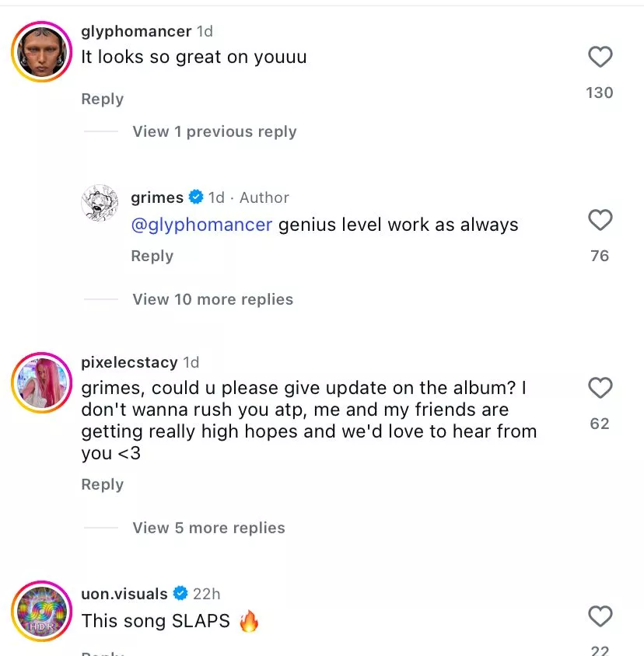Like pixelecstacy's comment about the album

(600, 387)
